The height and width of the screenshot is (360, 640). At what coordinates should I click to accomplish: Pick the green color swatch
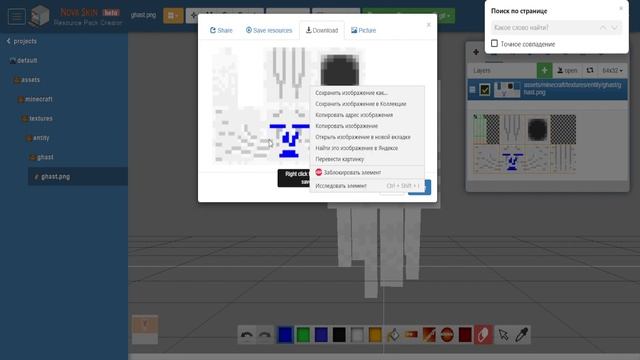coord(303,335)
